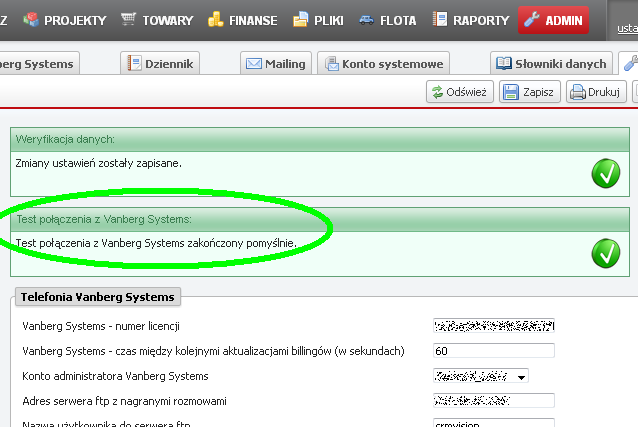
Task: Click the Adres serwera ftp field
Action: [x=494, y=401]
